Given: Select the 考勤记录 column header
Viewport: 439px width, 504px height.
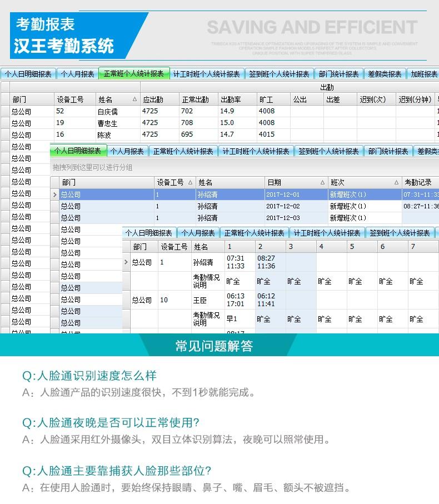Looking at the screenshot, I should tap(418, 182).
